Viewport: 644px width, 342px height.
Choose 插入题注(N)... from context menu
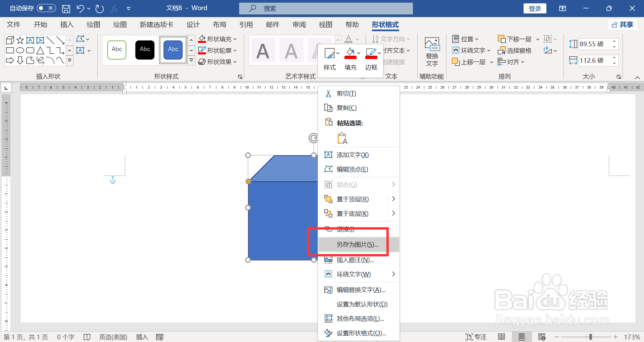359,260
